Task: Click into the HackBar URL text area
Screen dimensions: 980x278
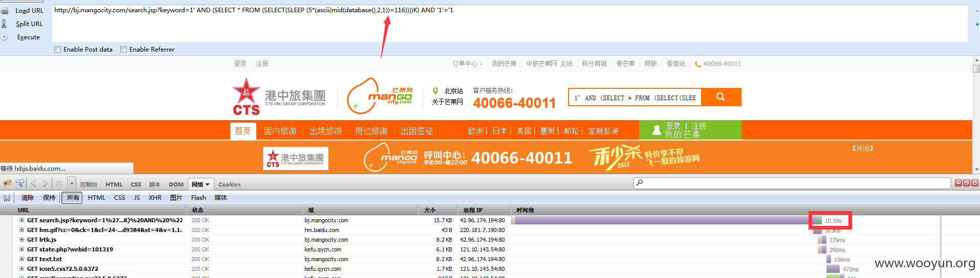Action: coord(510,23)
